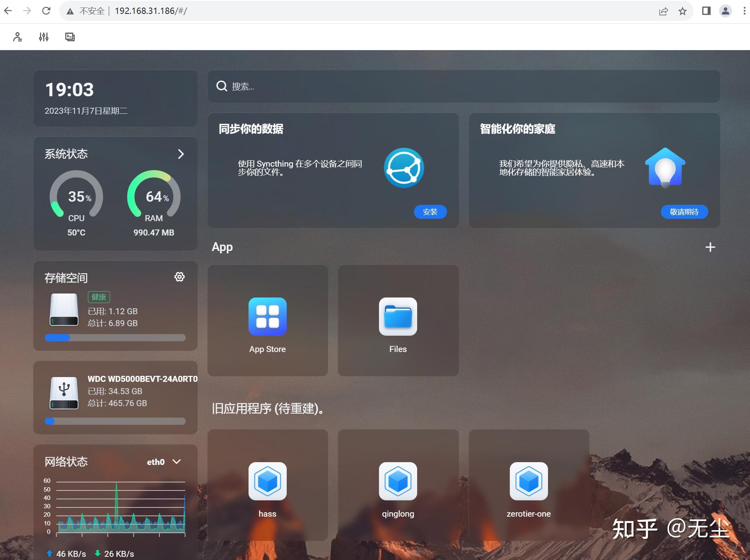This screenshot has width=750, height=560.
Task: Expand the 系统状态 system status panel arrow
Action: coord(181,154)
